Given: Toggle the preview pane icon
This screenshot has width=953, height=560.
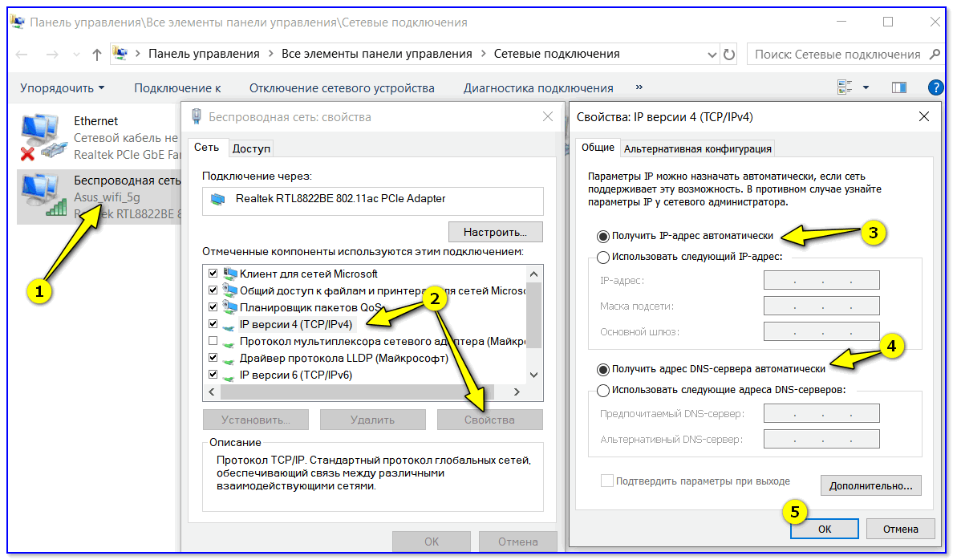Looking at the screenshot, I should coord(899,87).
